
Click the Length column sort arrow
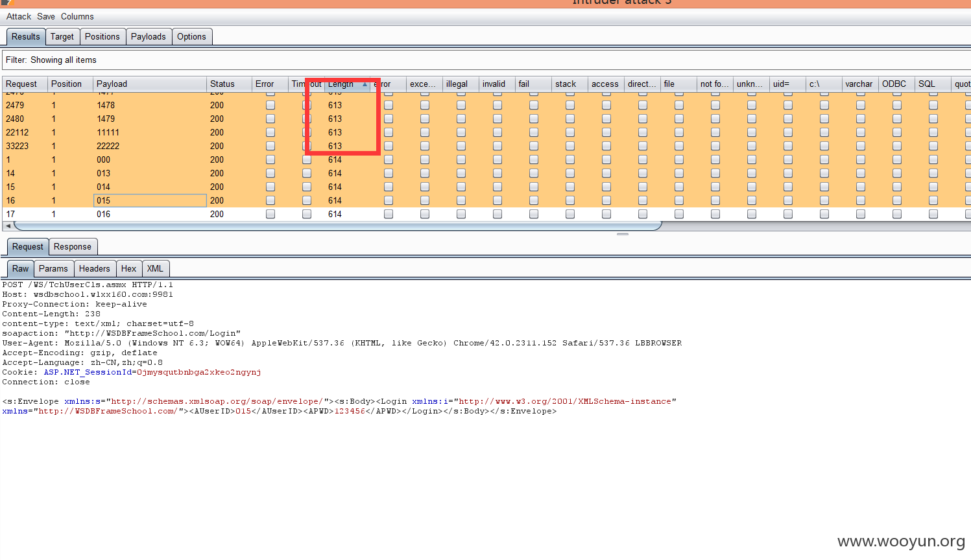365,84
